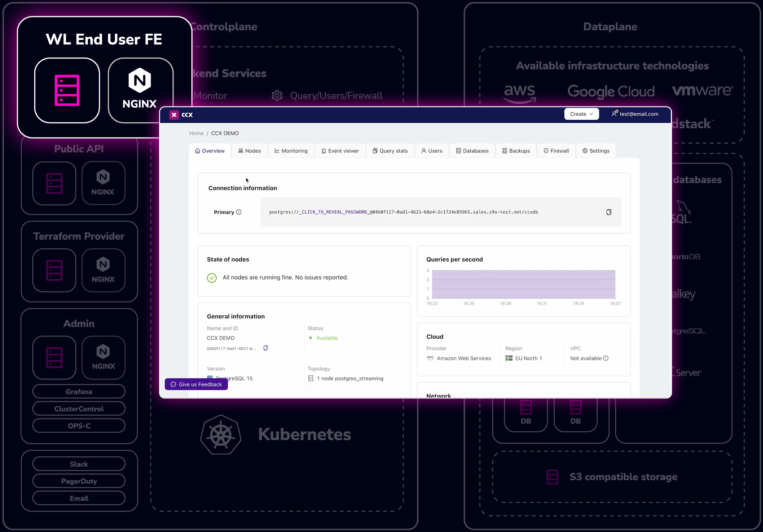Click the All nodes are running fine text
Screen dimensions: 763x532
(x=285, y=278)
